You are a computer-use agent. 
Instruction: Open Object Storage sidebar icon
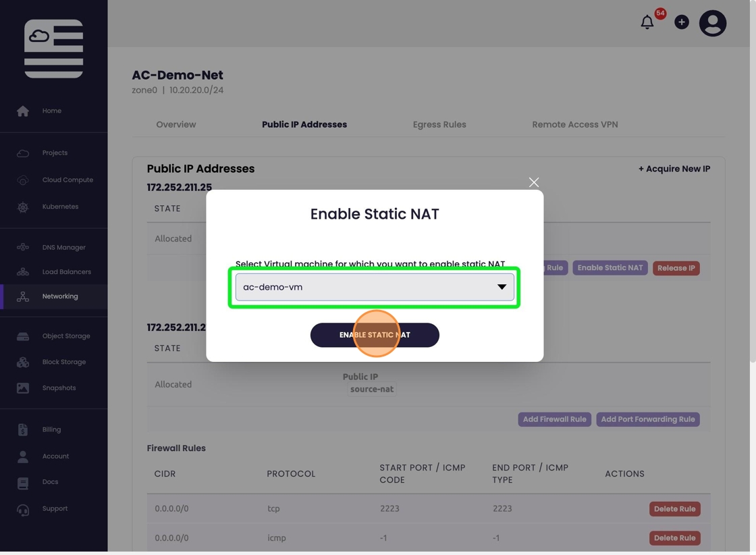(x=23, y=336)
